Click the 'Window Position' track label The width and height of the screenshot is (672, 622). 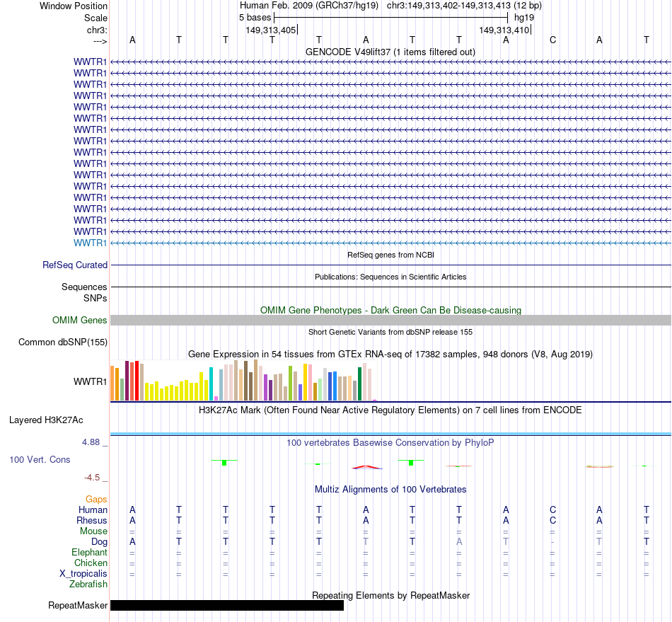tap(74, 6)
